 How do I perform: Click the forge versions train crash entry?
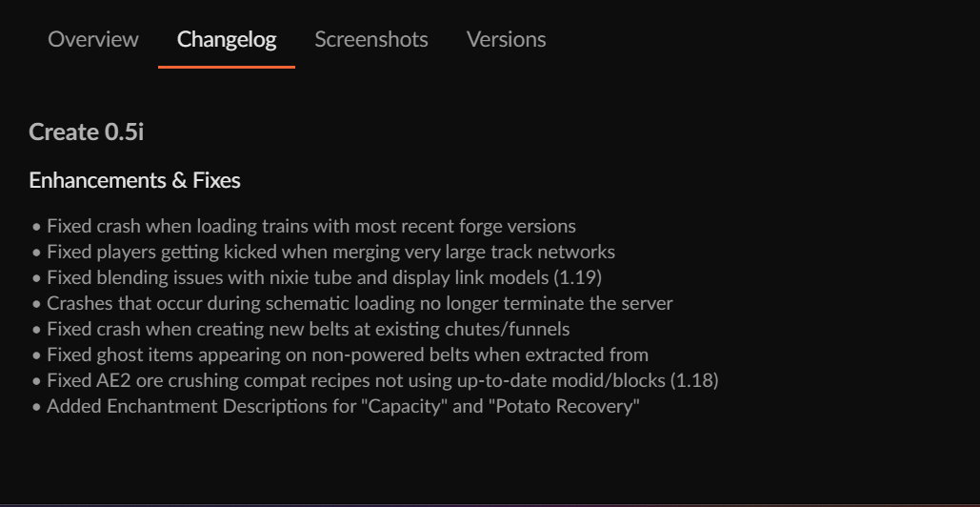tap(310, 227)
